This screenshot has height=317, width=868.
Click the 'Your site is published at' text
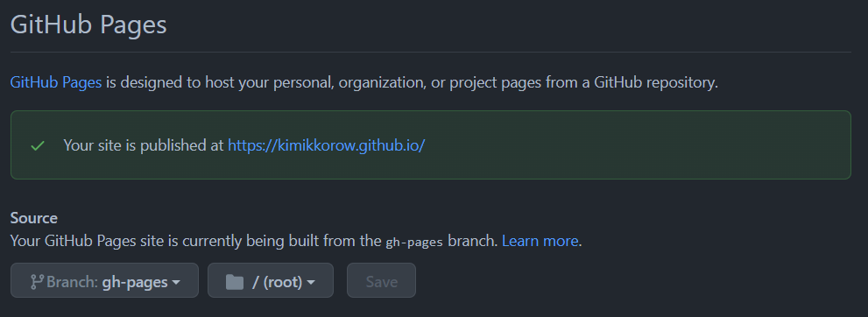tap(144, 145)
